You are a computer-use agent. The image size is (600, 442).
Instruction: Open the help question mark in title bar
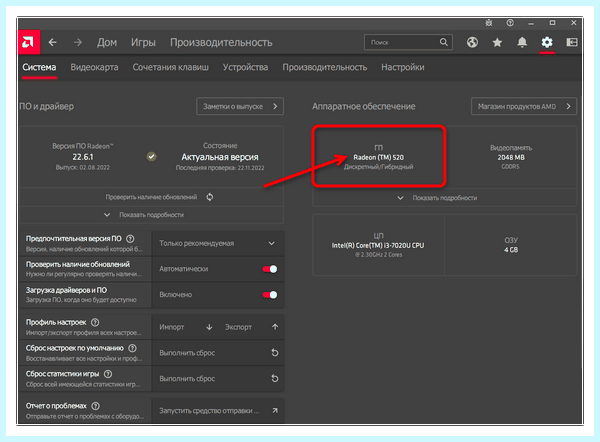coord(510,23)
